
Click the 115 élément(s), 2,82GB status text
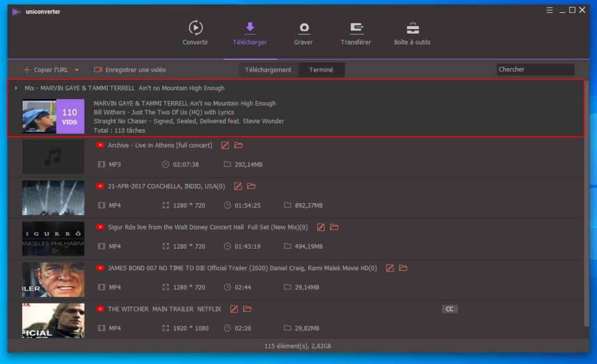(298, 347)
